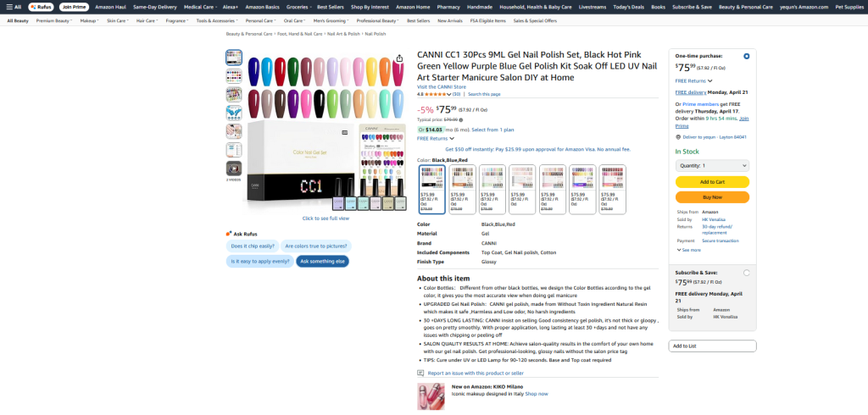The image size is (868, 415).
Task: Ask Rufus 'Does it chip easily?'
Action: pos(253,246)
